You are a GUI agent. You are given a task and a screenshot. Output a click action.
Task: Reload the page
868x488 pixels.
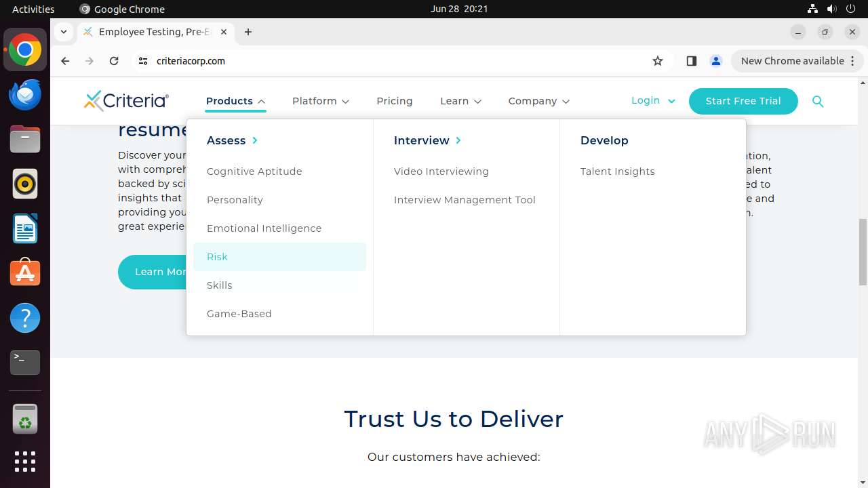[x=114, y=61]
